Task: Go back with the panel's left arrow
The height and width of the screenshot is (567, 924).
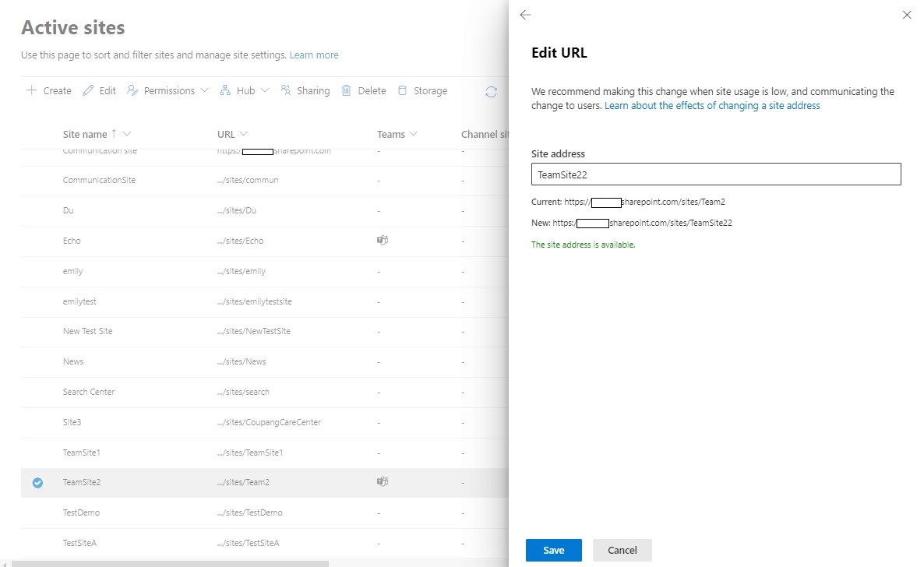Action: tap(525, 15)
